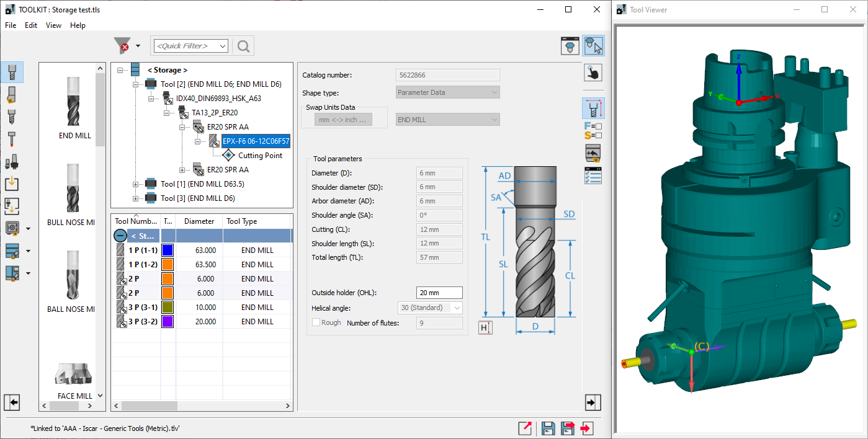
Task: Select the milling tools icon in left sidebar
Action: [12, 73]
